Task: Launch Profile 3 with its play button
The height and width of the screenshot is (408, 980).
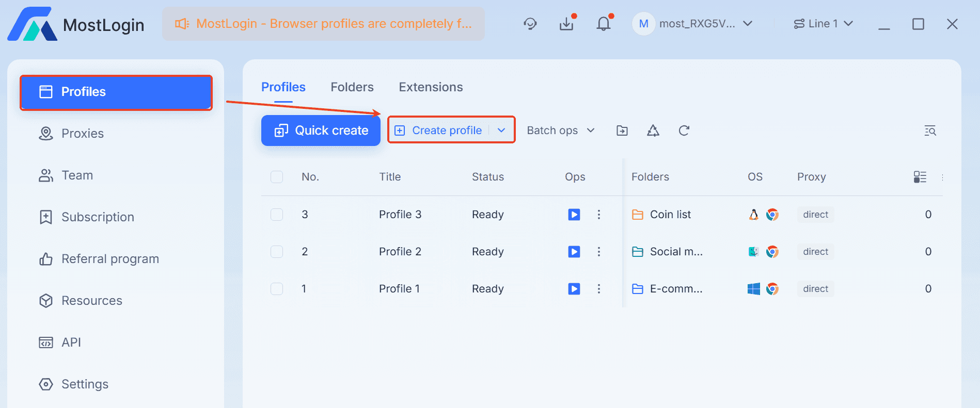Action: point(574,215)
